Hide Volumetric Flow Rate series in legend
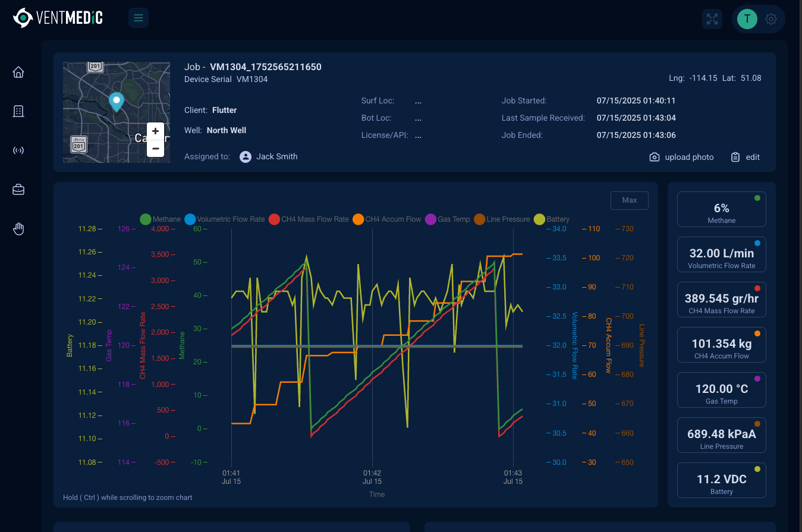 click(224, 219)
